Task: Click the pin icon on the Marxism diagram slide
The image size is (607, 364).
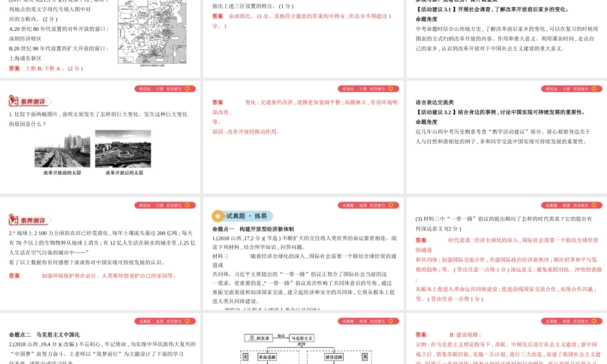Action: click(390, 321)
